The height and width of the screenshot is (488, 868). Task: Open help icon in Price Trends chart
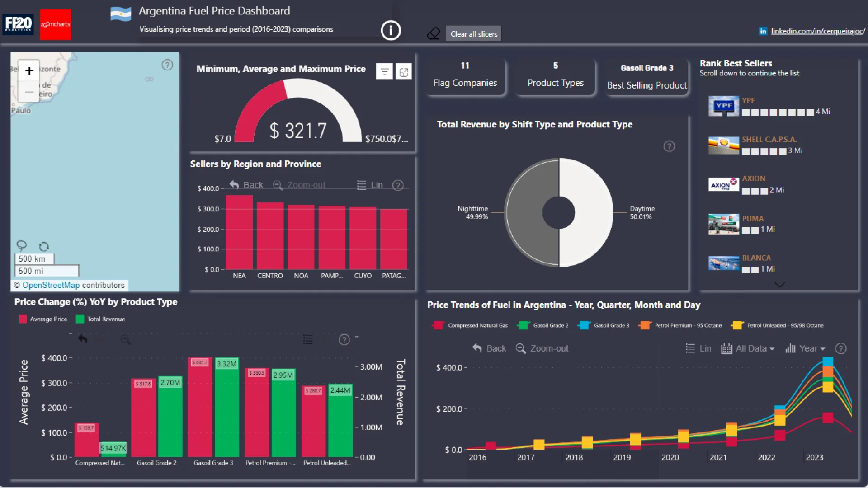(841, 348)
